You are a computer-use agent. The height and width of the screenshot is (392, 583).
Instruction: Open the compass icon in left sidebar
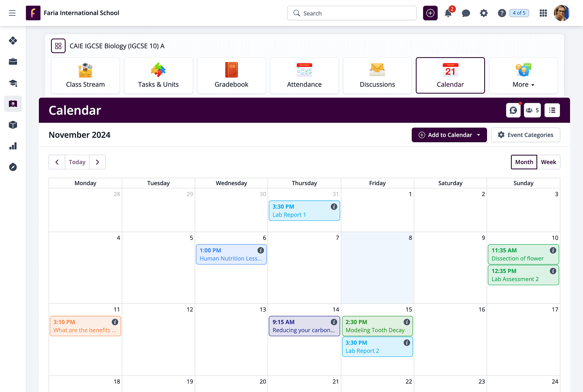pos(13,167)
